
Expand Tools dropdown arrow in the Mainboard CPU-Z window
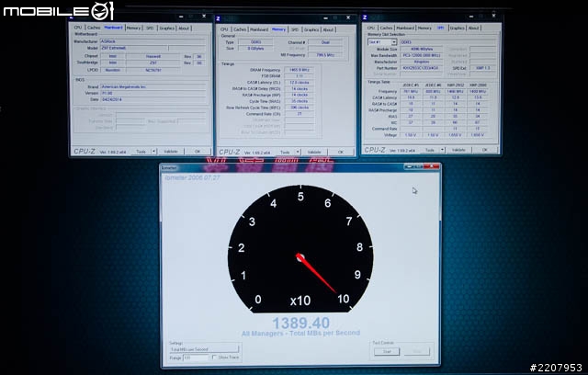click(153, 152)
